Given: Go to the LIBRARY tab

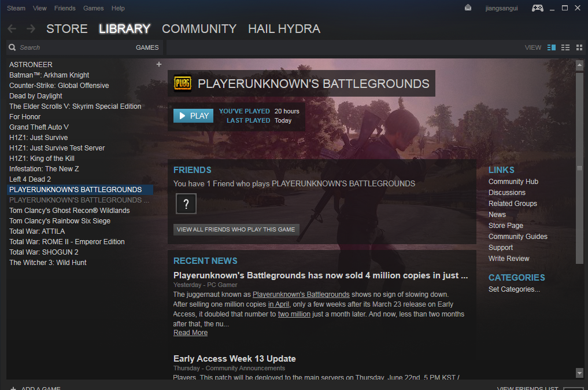Looking at the screenshot, I should tap(124, 28).
